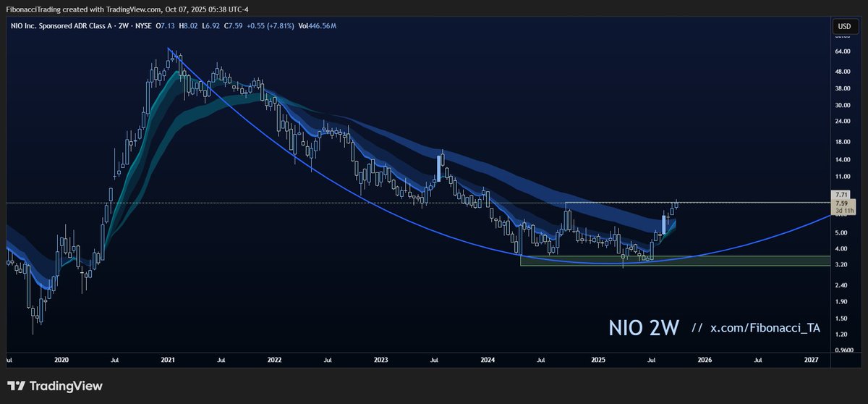
Task: Click the 64.00 price axis label
Action: point(843,51)
